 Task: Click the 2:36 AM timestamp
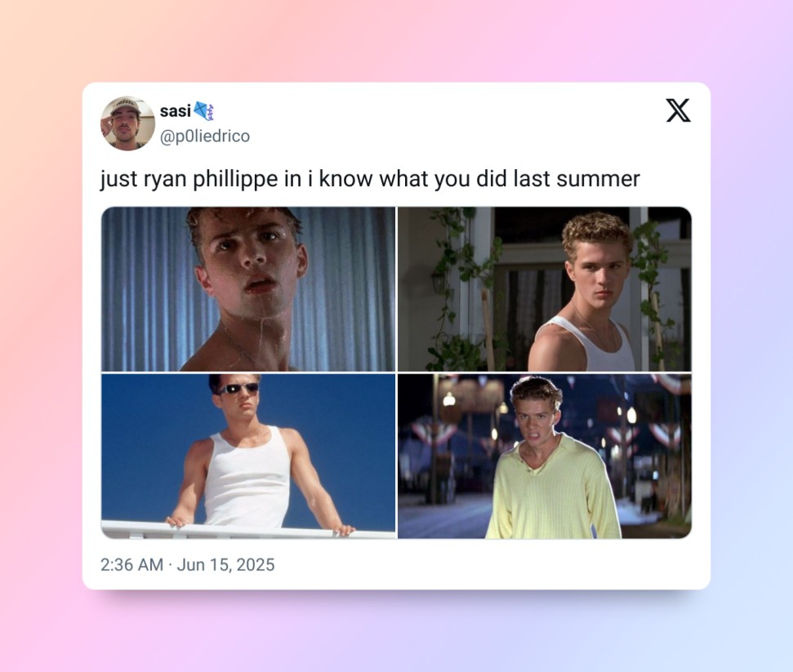tap(131, 564)
